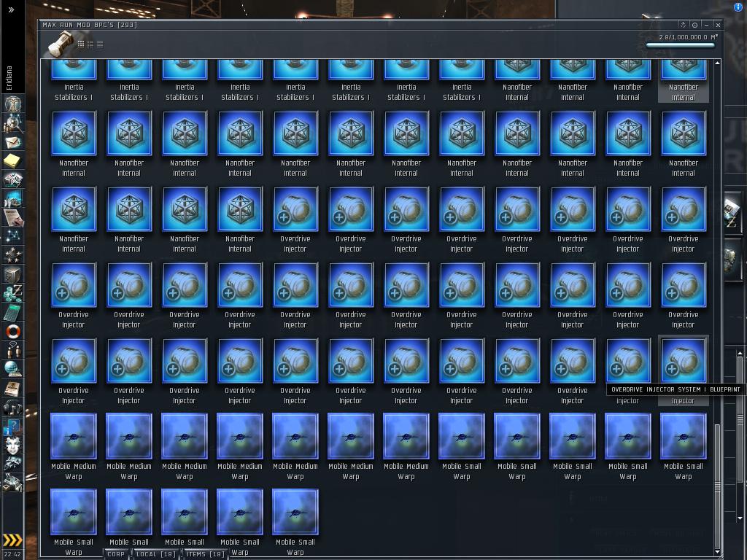Open the Wallet coins icon
The width and height of the screenshot is (747, 560).
(x=13, y=293)
